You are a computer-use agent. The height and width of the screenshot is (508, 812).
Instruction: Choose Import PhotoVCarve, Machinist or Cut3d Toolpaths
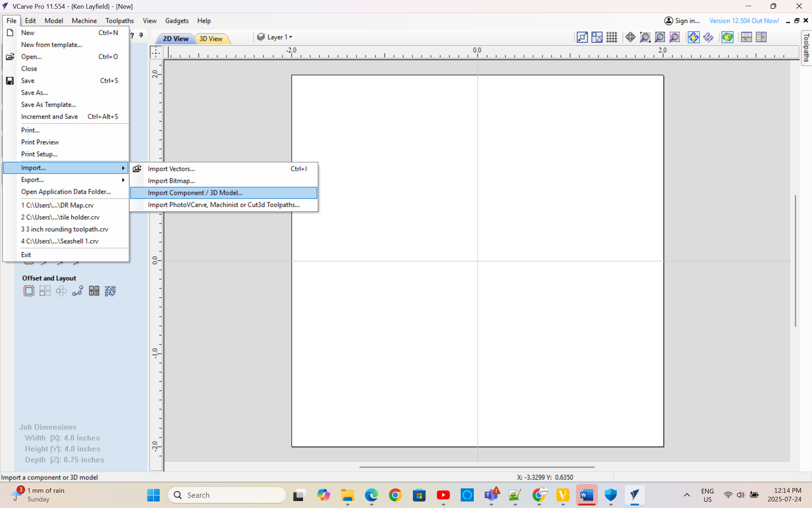(224, 205)
